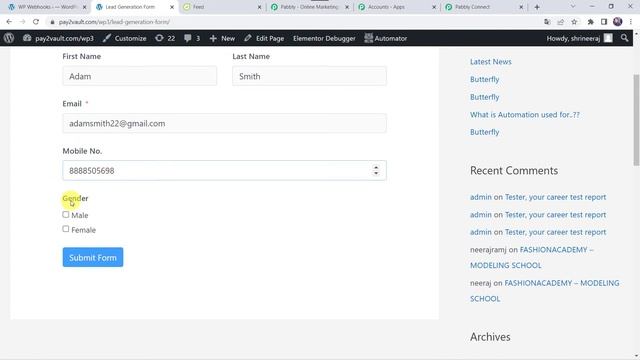Viewport: 640px width, 360px height.
Task: Click the page vertical scrollbar thumb
Action: tap(636, 120)
